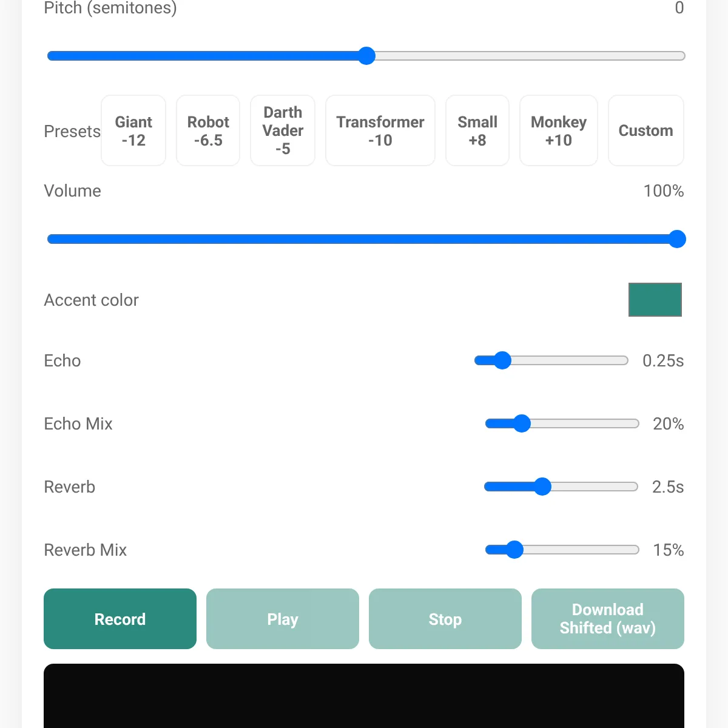Choose the Darth Vader -5 preset
This screenshot has width=728, height=728.
283,130
